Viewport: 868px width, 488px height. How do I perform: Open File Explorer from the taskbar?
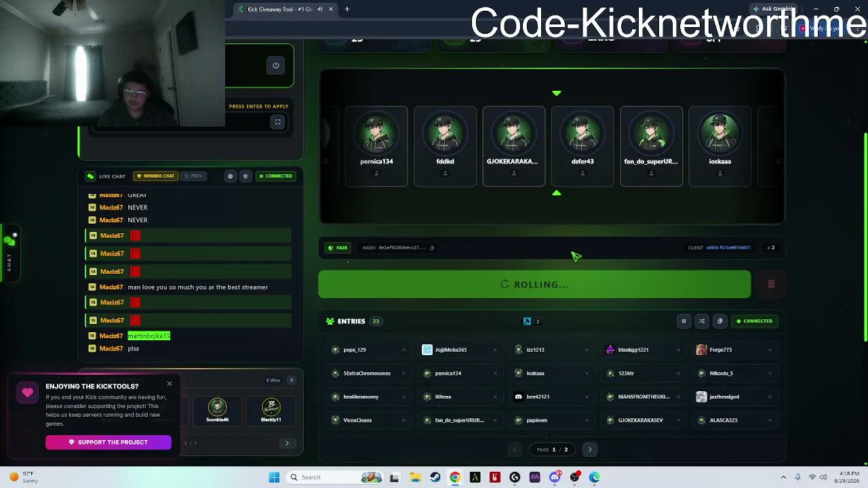415,477
